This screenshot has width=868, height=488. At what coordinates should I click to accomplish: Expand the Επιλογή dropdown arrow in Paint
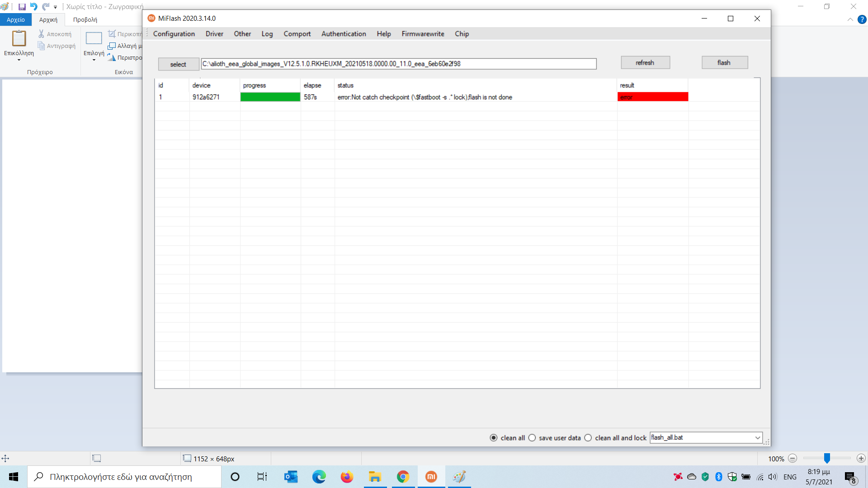[x=94, y=60]
